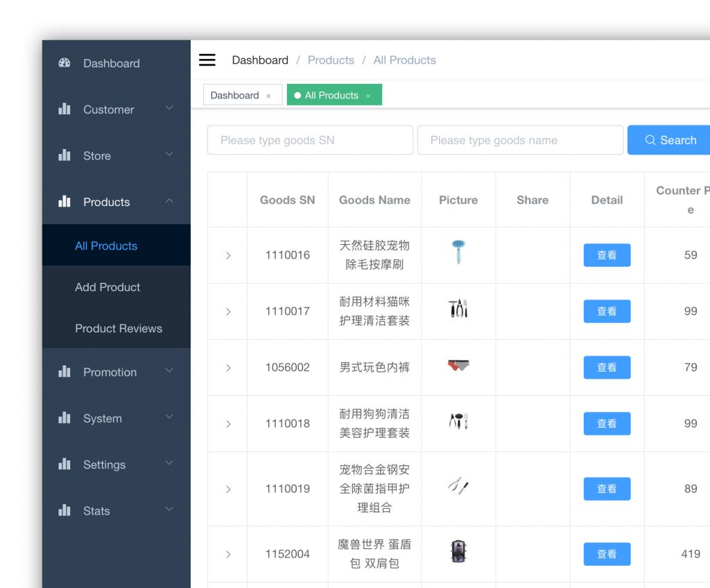Click goods name 魔兽世界 蛋盾包 双肩包
The image size is (710, 588).
374,554
